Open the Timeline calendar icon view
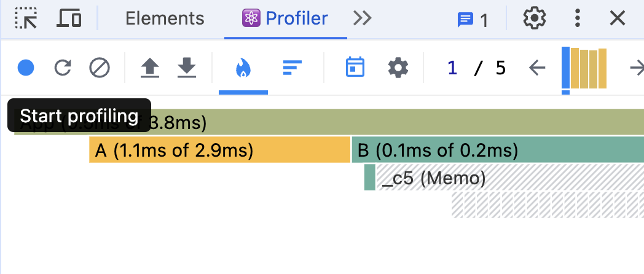Image resolution: width=644 pixels, height=274 pixels. (355, 67)
